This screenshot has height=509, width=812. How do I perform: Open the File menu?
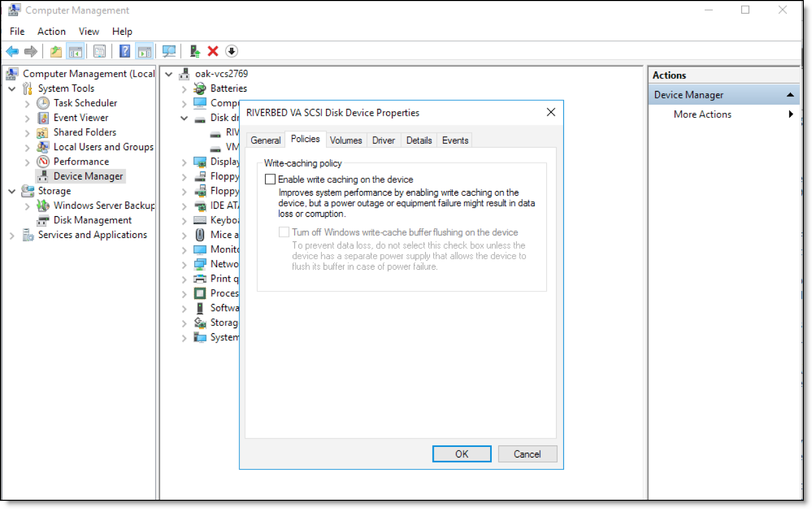17,31
